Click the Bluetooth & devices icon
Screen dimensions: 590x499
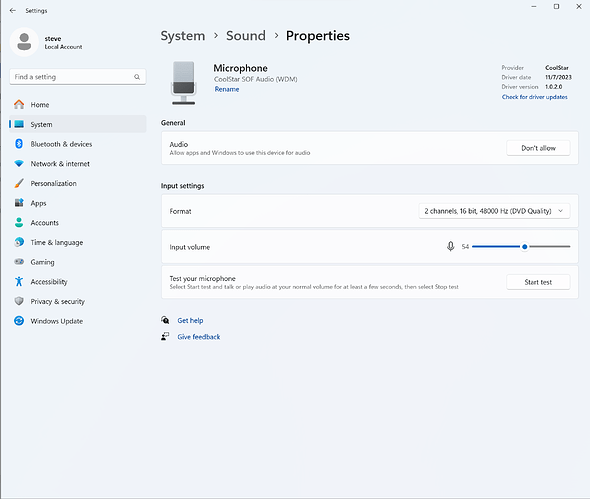19,144
